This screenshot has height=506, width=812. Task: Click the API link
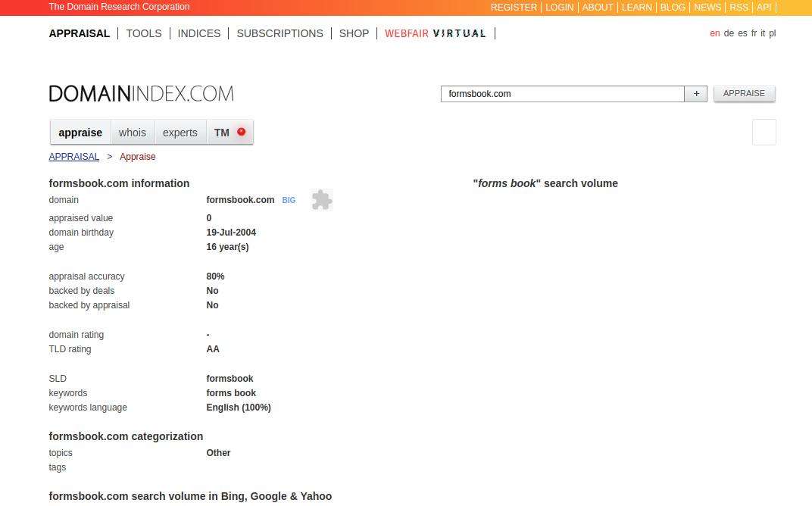(x=764, y=8)
